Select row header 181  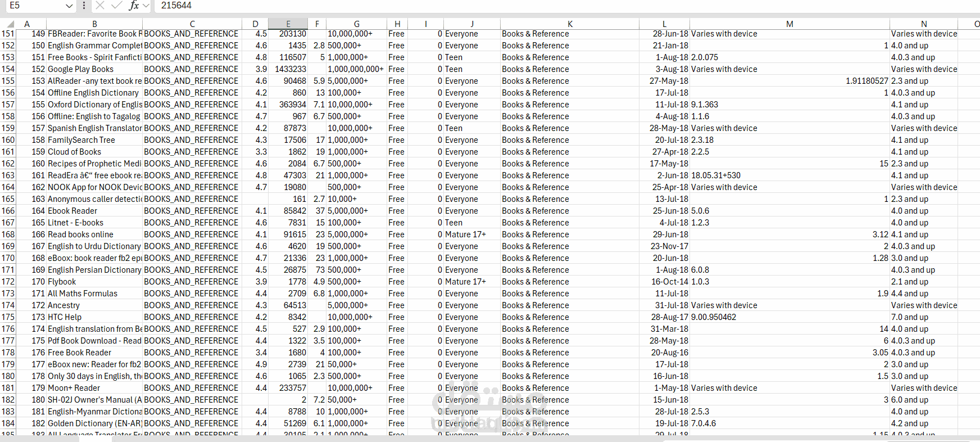click(8, 388)
